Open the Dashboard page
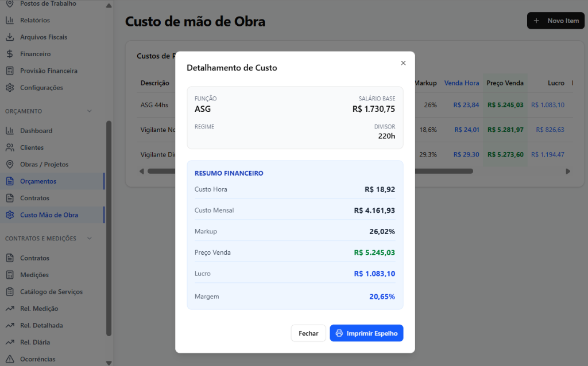The image size is (588, 366). click(x=36, y=131)
